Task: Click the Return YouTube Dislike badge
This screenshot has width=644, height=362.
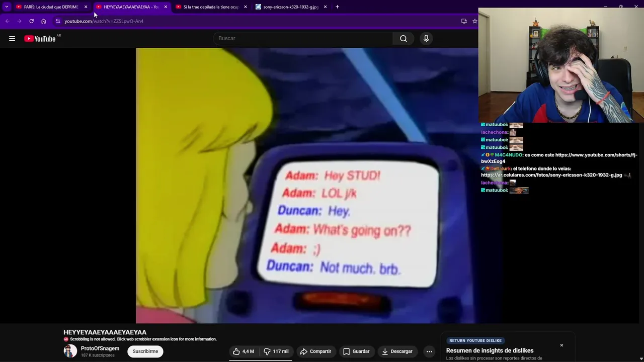Action: 475,340
